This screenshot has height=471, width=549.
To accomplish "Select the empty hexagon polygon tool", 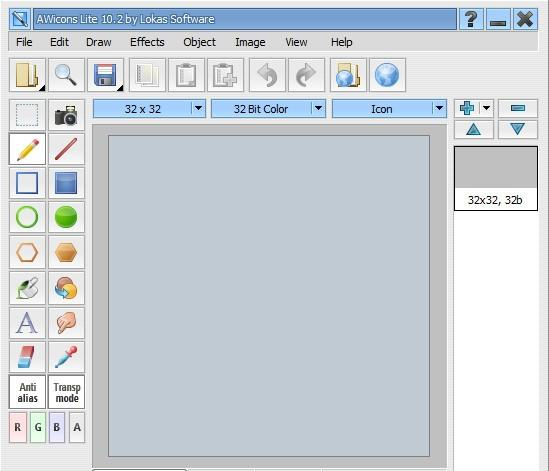I will click(27, 252).
